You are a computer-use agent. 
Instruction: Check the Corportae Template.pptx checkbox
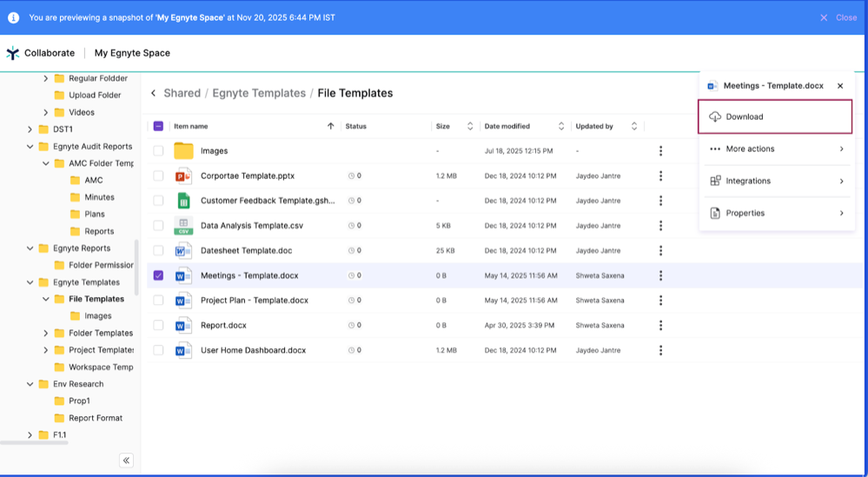coord(158,176)
